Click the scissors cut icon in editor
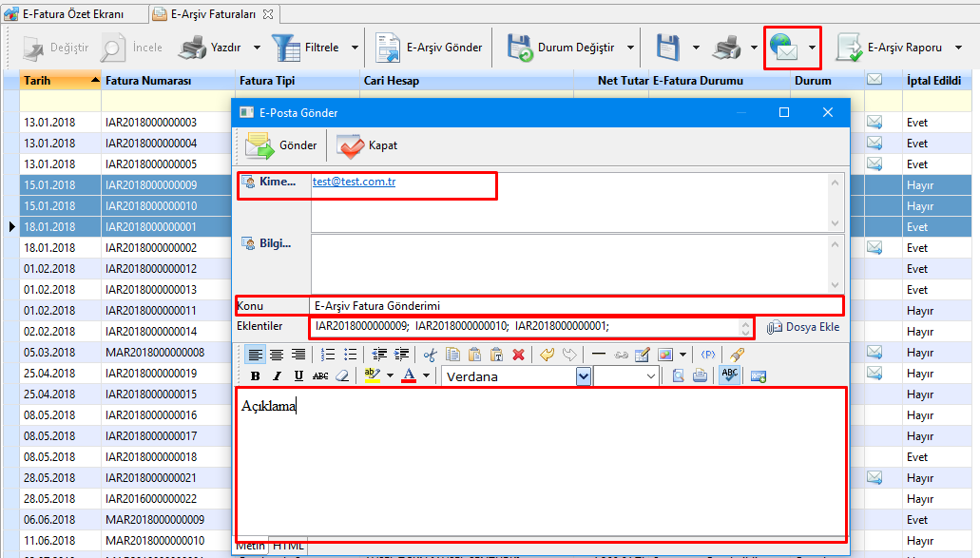Image resolution: width=980 pixels, height=558 pixels. (x=431, y=355)
